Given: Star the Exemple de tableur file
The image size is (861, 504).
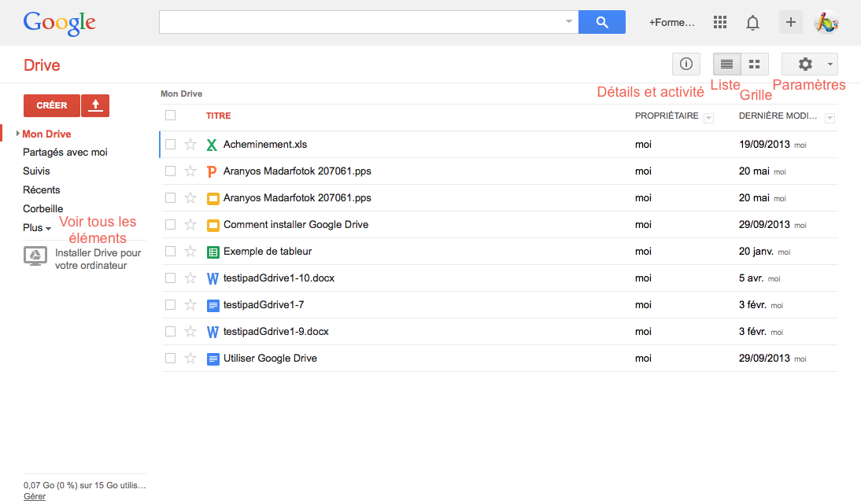Looking at the screenshot, I should 190,251.
